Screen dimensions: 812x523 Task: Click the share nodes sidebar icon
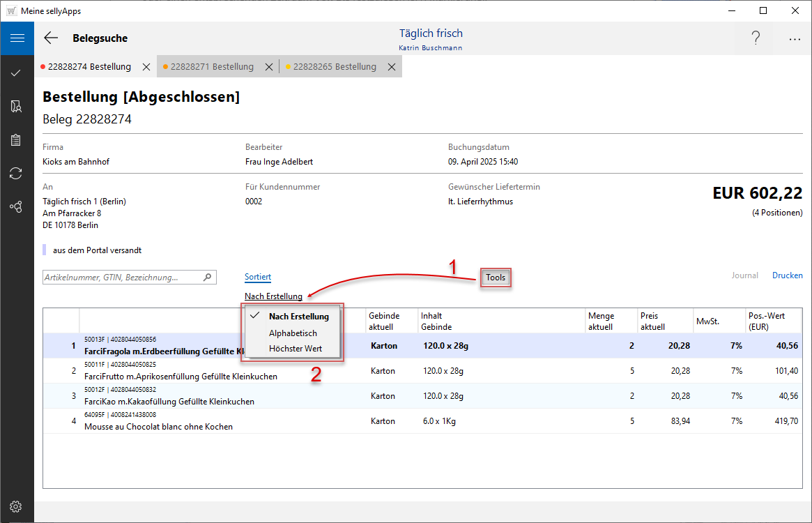pyautogui.click(x=16, y=206)
